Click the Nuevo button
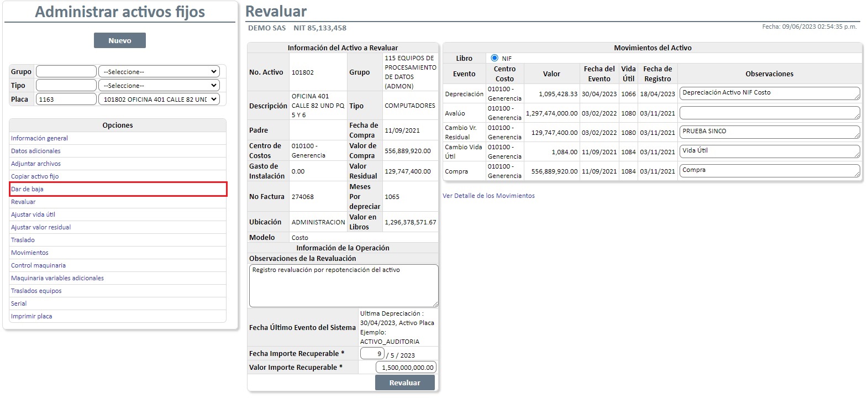Viewport: 868px width, 398px height. pos(120,40)
